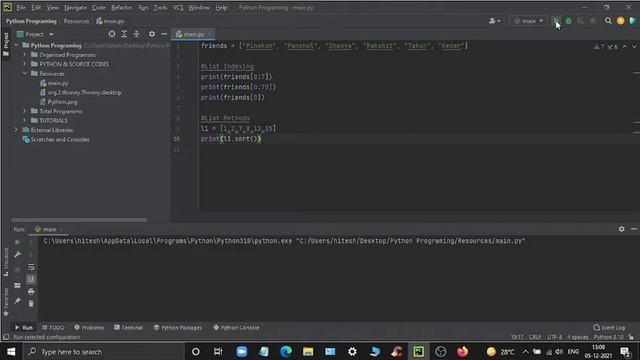
Task: Click the taskbar search box
Action: click(103, 351)
